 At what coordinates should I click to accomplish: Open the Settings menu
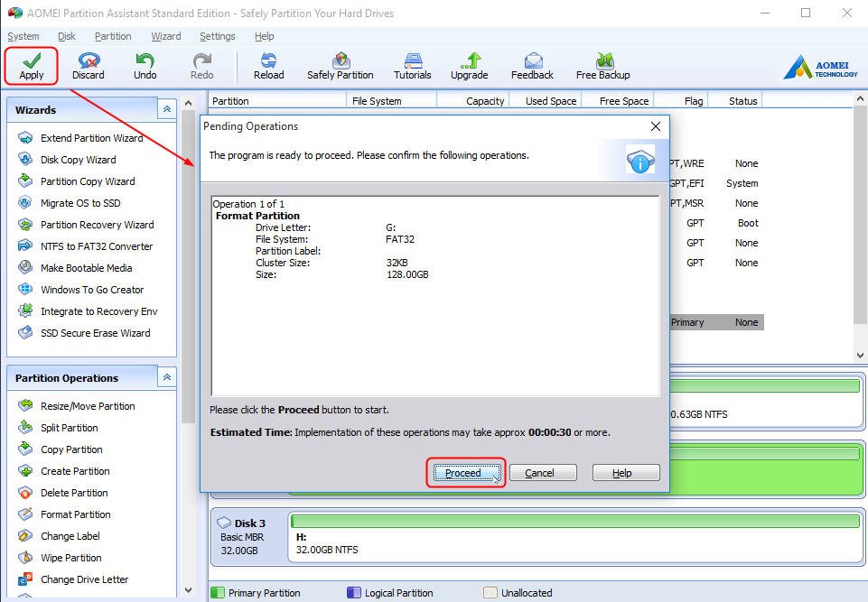pyautogui.click(x=218, y=36)
